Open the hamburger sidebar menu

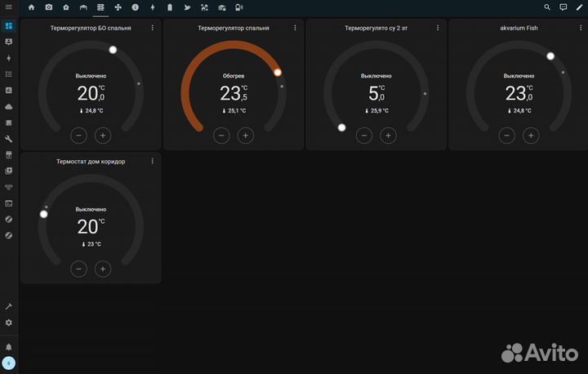(x=9, y=7)
